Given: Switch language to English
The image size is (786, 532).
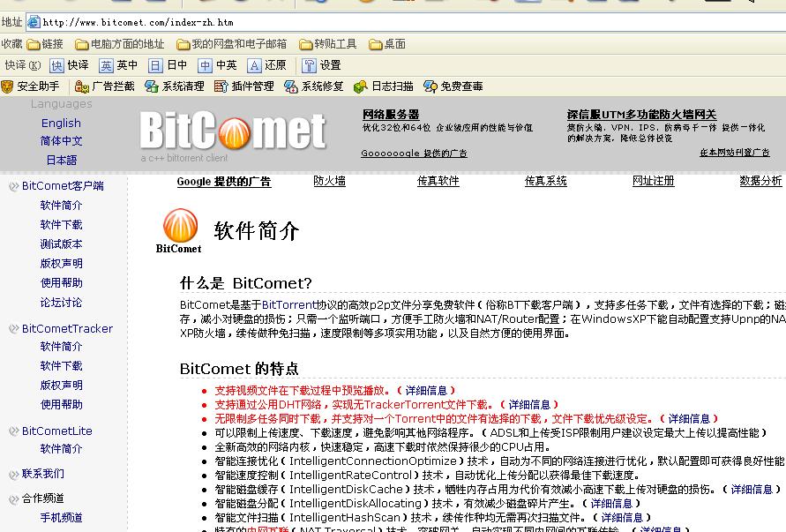Looking at the screenshot, I should pyautogui.click(x=61, y=123).
